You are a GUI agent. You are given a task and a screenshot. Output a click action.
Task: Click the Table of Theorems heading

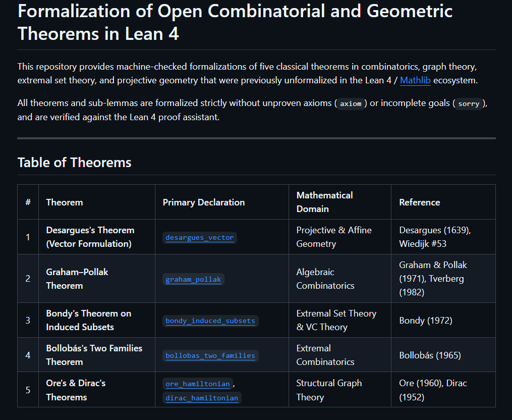tap(75, 163)
